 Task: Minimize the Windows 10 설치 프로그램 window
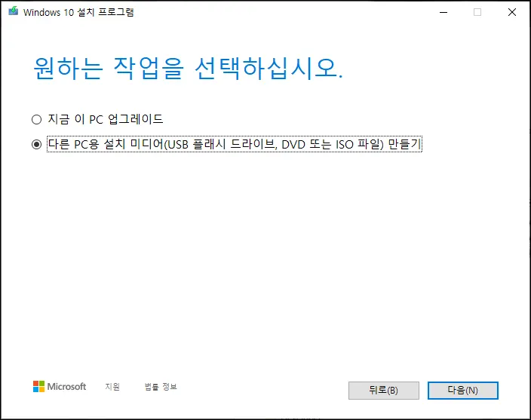(444, 12)
